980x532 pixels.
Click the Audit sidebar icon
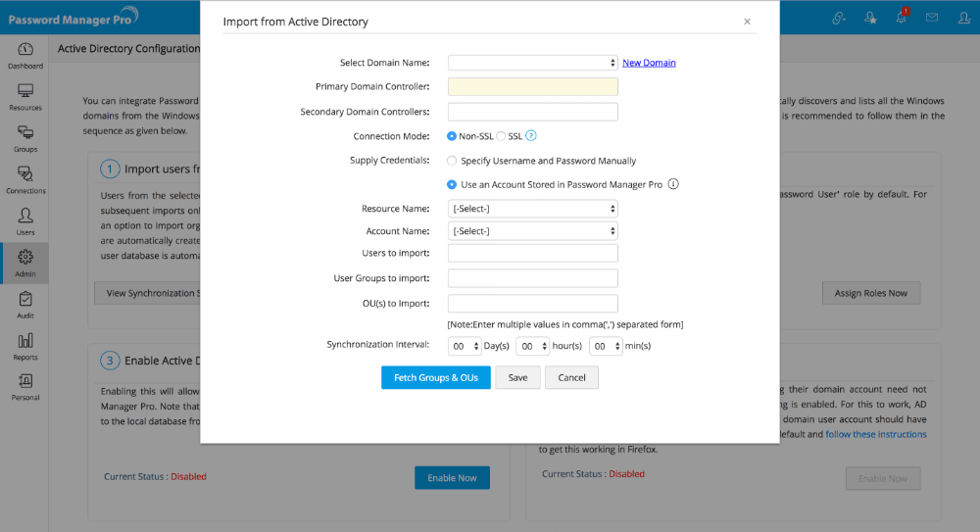[x=25, y=304]
